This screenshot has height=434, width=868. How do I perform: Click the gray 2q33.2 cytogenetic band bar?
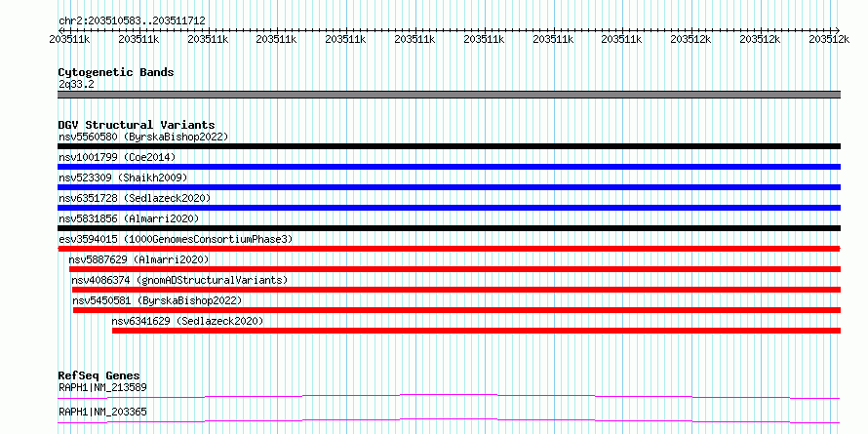pyautogui.click(x=449, y=95)
